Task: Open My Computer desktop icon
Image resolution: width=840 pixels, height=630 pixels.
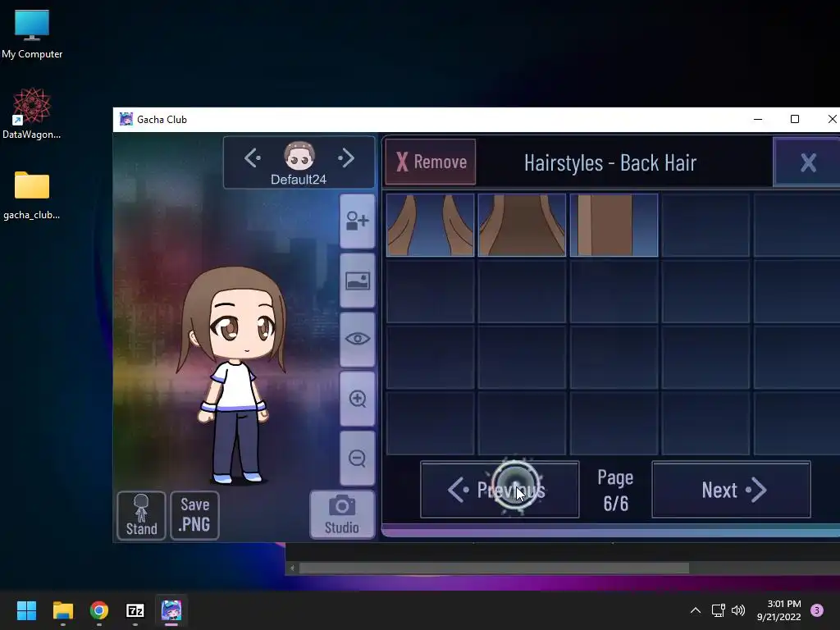Action: coord(32,34)
